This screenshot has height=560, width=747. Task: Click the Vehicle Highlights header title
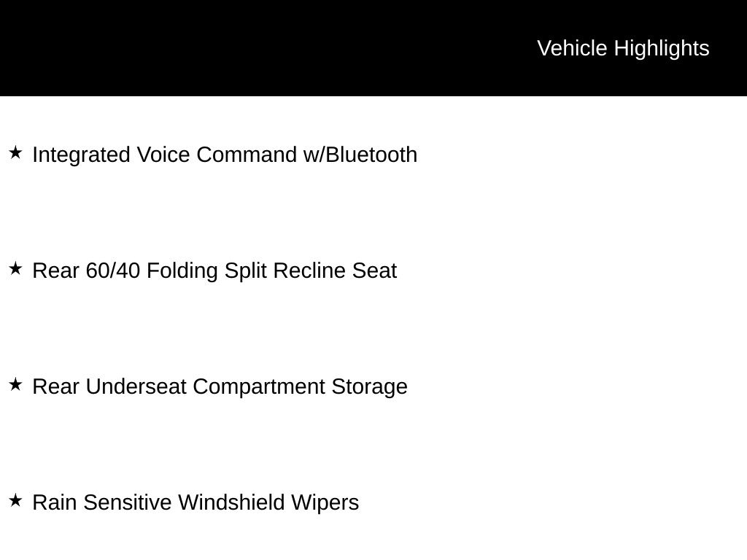tap(623, 48)
